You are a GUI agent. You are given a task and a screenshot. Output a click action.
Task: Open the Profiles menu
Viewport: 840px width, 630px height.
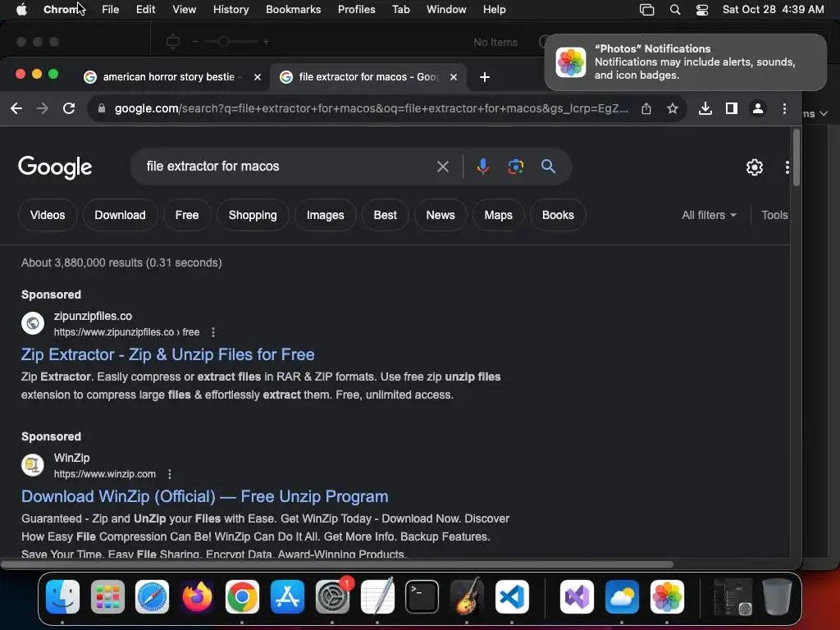point(356,10)
